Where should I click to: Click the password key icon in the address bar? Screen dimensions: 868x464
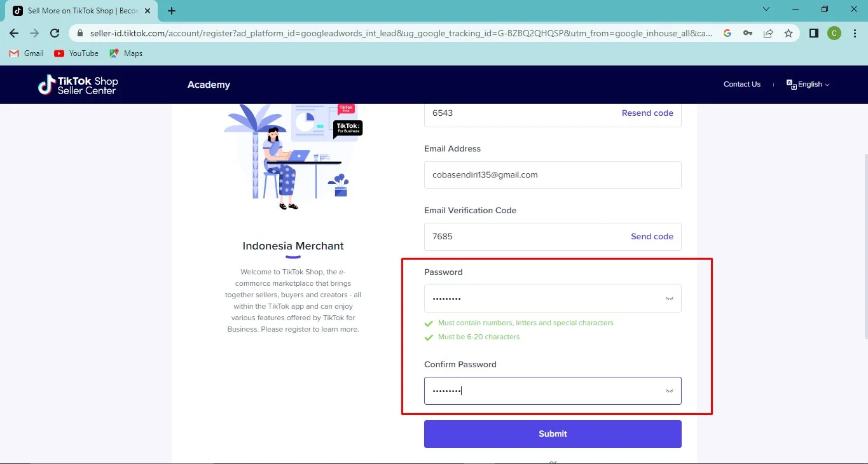[748, 33]
